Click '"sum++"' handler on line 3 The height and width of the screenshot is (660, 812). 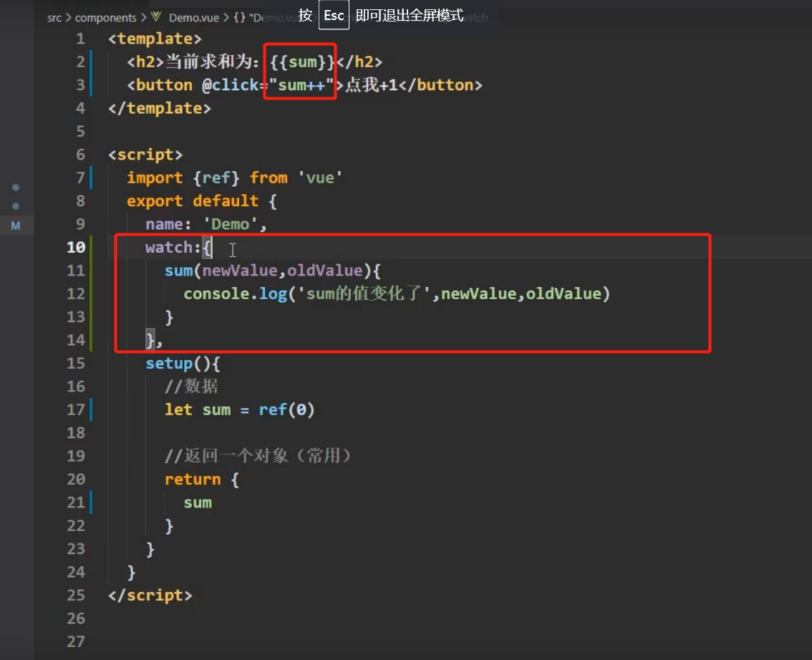(x=302, y=85)
